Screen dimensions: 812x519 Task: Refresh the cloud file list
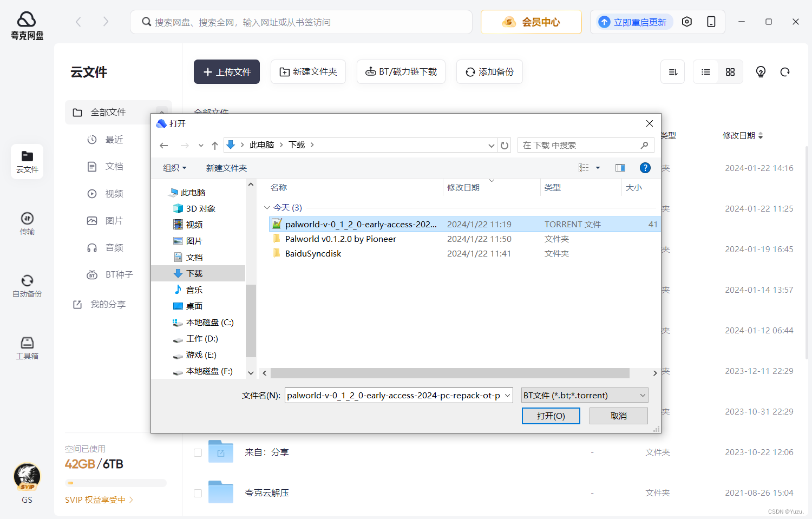tap(784, 71)
